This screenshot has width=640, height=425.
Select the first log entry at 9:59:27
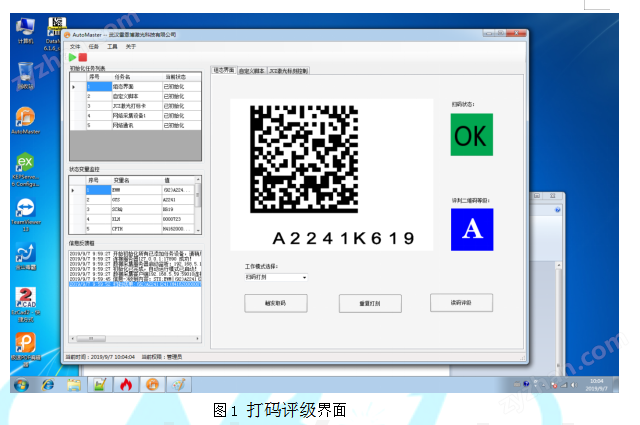pos(135,254)
